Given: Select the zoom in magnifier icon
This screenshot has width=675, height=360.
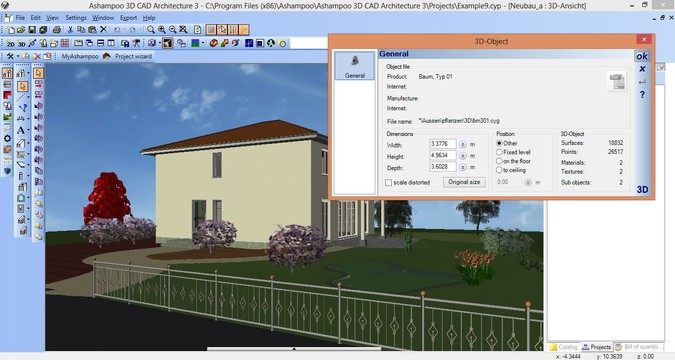Looking at the screenshot, I should coord(162,30).
